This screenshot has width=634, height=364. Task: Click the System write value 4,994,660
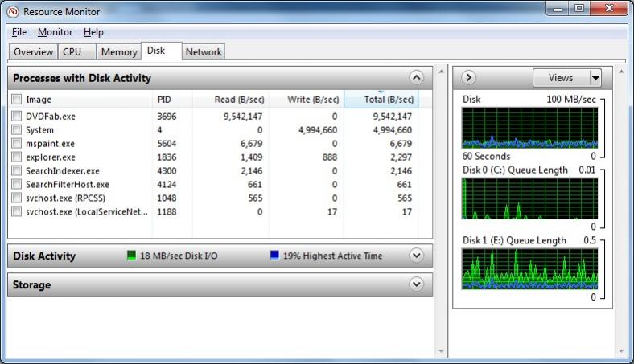pos(318,130)
